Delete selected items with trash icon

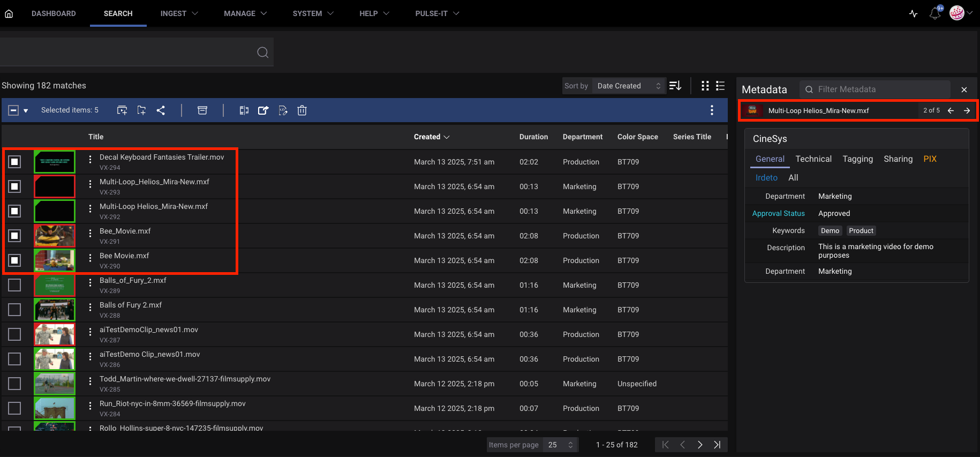(302, 110)
